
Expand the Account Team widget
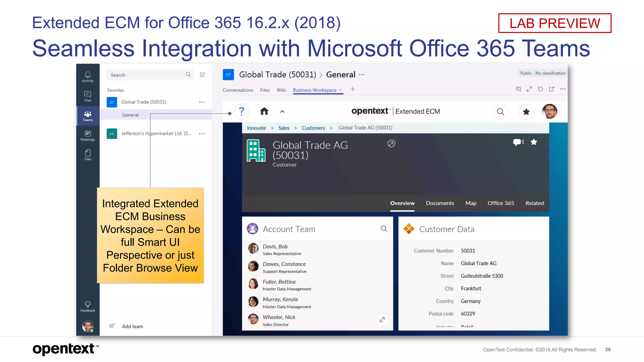[382, 319]
